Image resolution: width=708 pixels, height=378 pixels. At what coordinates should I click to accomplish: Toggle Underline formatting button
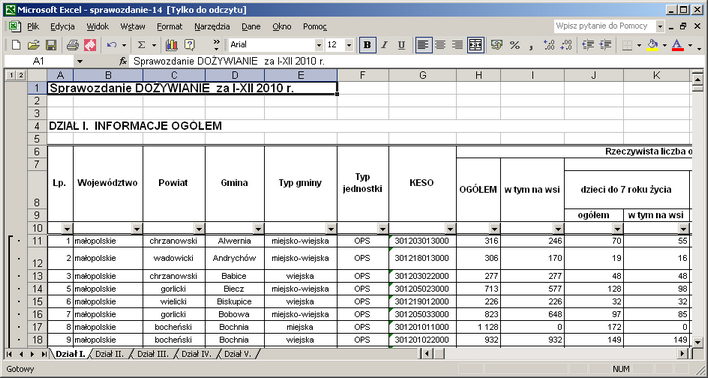401,45
